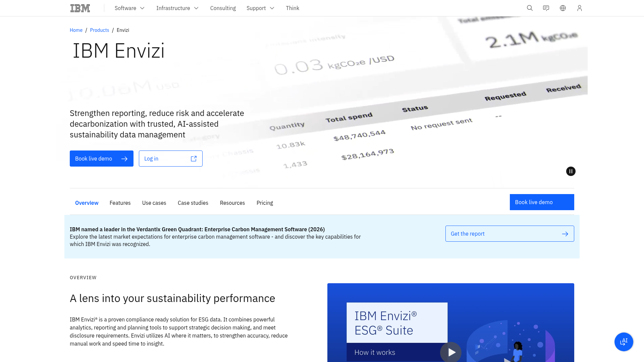644x362 pixels.
Task: Click the IBM Envizi page heading
Action: [x=119, y=51]
